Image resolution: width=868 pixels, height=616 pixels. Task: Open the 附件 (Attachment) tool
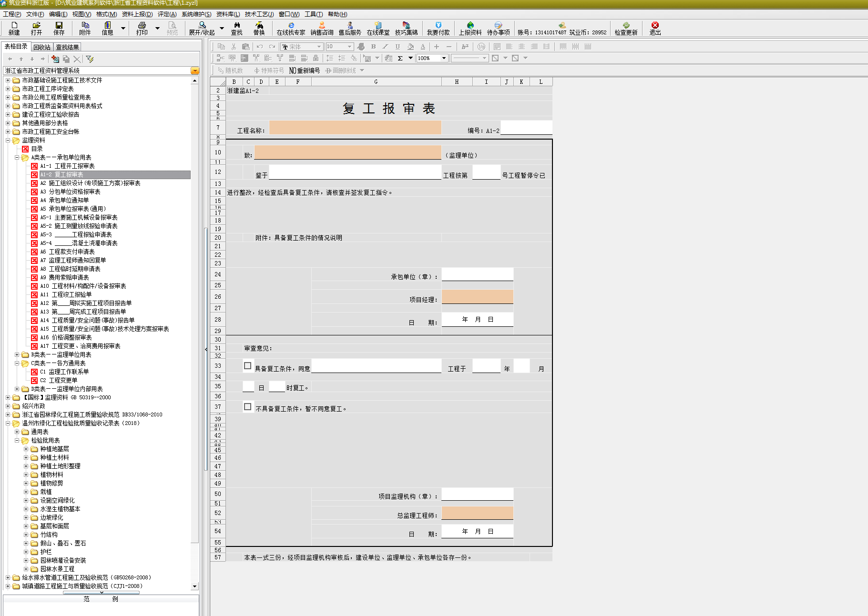point(85,28)
